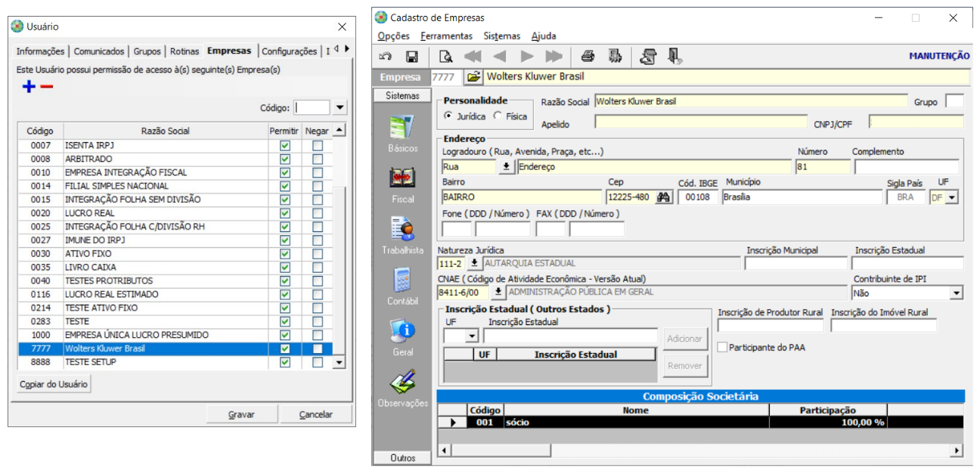Open the Ferramentas menu

tap(447, 36)
